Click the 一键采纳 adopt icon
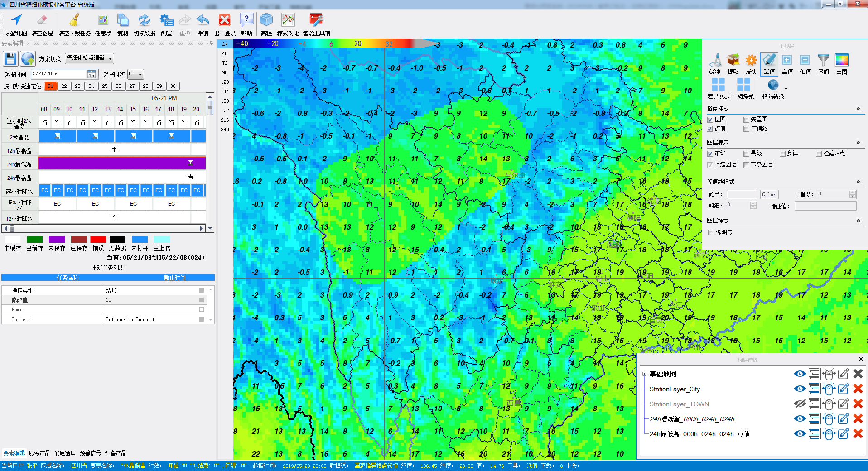Image resolution: width=868 pixels, height=471 pixels. coord(743,85)
